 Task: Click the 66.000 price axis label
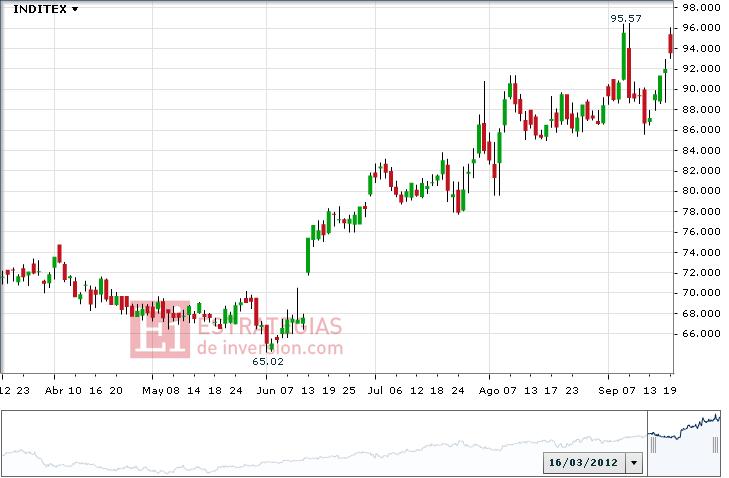701,333
